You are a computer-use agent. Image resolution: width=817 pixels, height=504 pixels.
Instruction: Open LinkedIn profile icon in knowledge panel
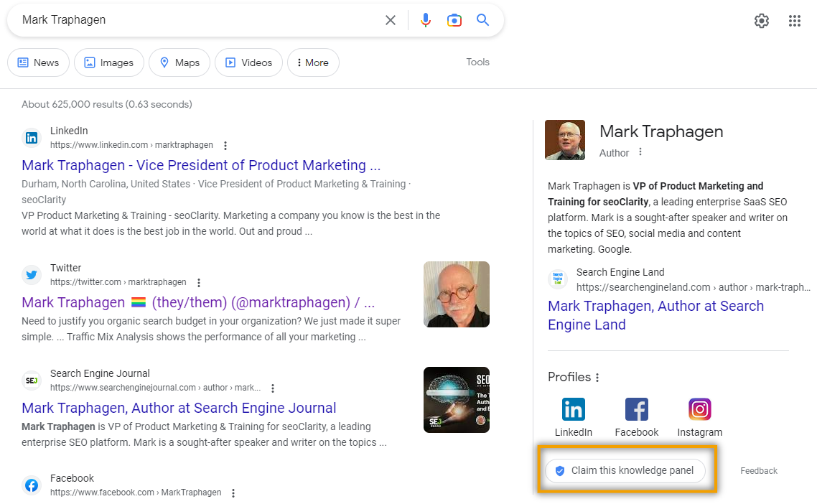(573, 410)
